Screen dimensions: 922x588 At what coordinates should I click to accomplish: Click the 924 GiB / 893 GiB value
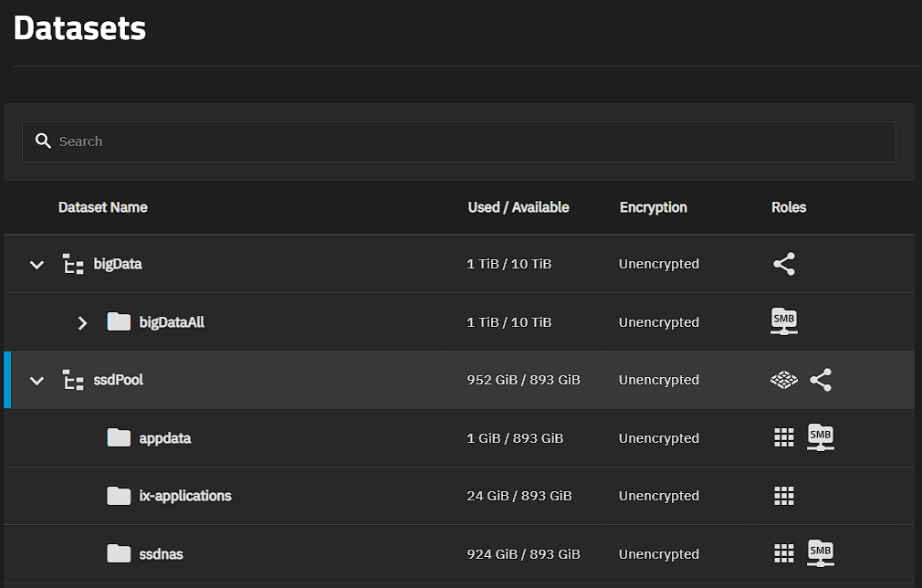click(x=523, y=554)
